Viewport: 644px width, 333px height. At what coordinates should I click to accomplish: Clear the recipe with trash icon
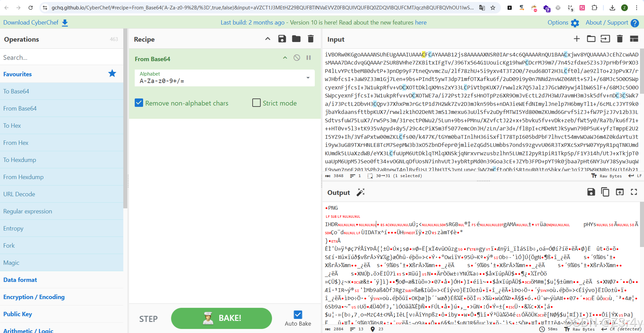tap(311, 39)
